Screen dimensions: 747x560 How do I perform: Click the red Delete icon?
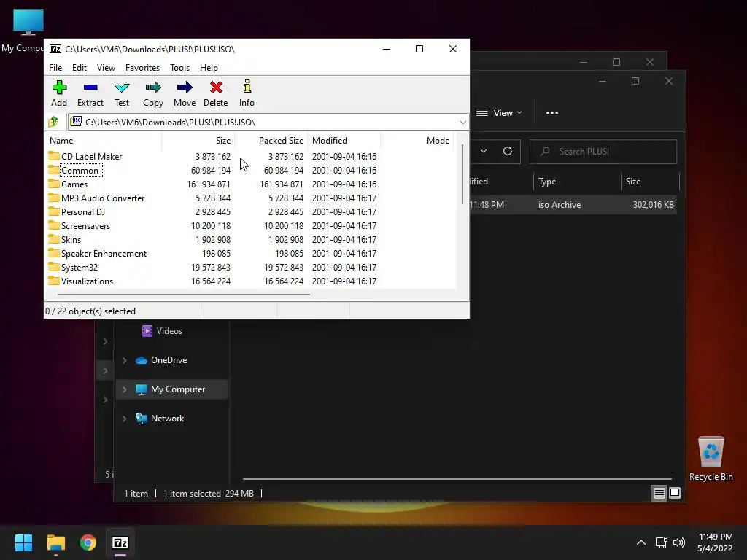(216, 93)
